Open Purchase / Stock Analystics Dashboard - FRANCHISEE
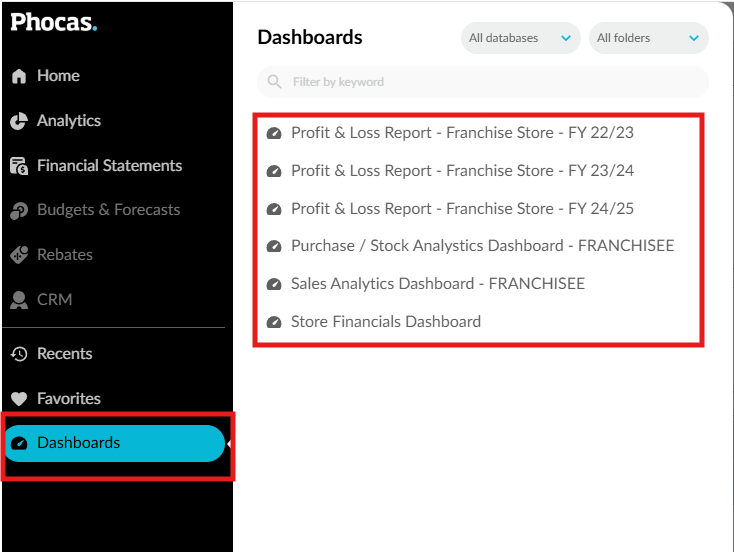This screenshot has width=734, height=552. click(482, 246)
